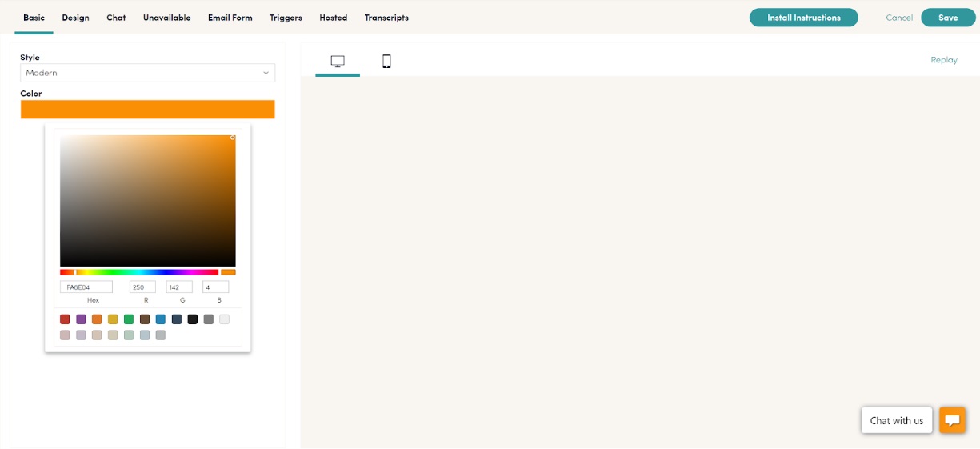Screen dimensions: 980x449
Task: Choose the green preset color swatch
Action: pos(129,319)
